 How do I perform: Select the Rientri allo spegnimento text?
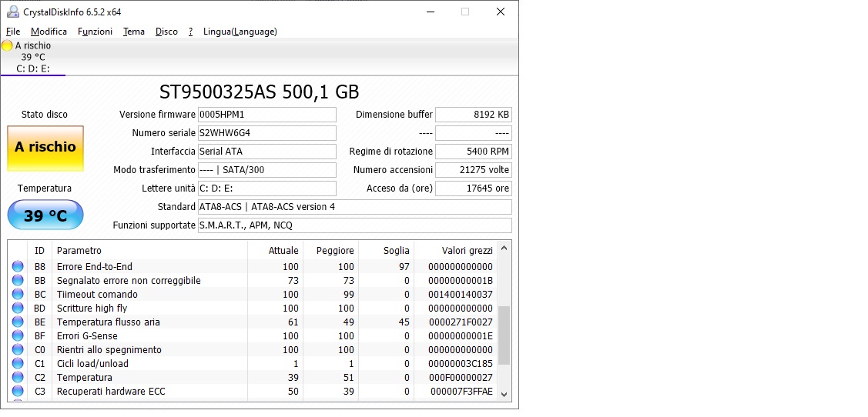pos(109,349)
